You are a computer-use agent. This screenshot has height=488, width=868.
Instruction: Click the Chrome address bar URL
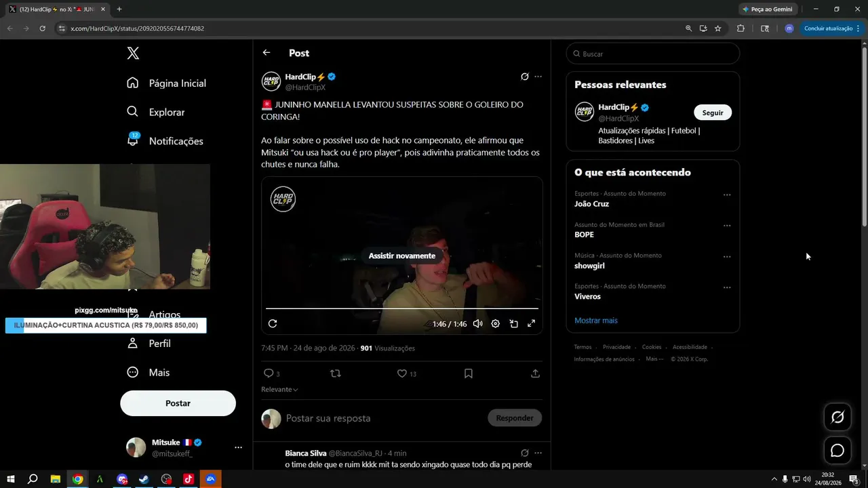click(137, 28)
